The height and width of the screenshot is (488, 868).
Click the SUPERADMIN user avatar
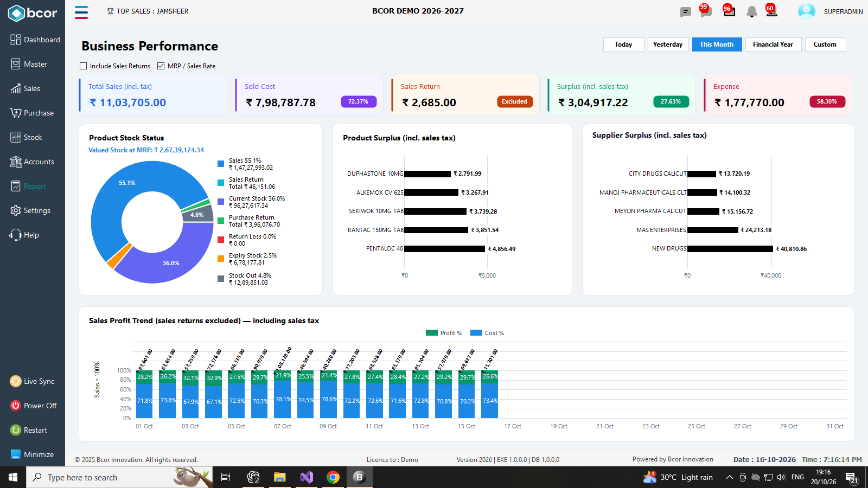[x=806, y=11]
